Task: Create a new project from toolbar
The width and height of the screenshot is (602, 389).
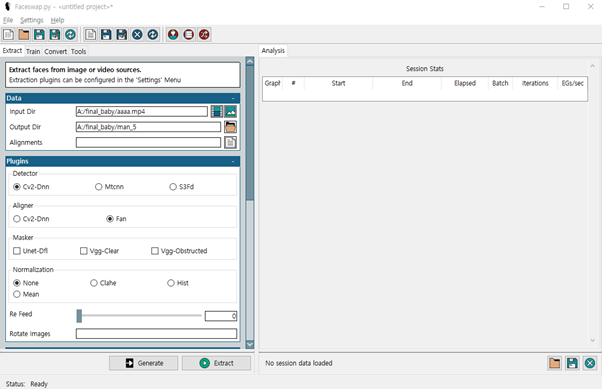Action: click(8, 35)
